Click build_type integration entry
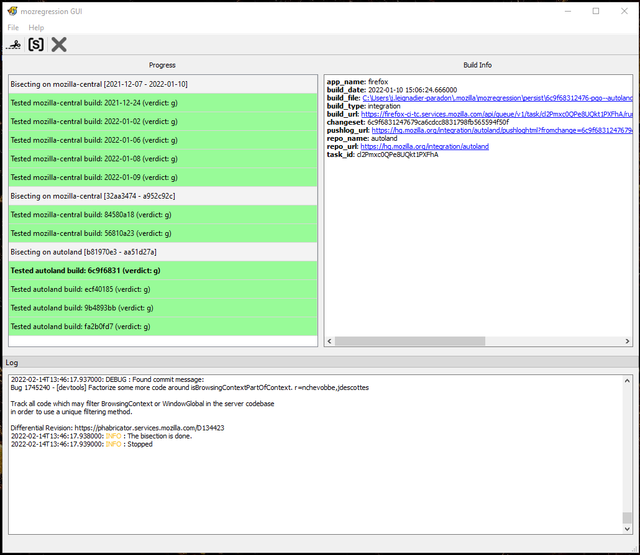The width and height of the screenshot is (640, 555). point(363,106)
